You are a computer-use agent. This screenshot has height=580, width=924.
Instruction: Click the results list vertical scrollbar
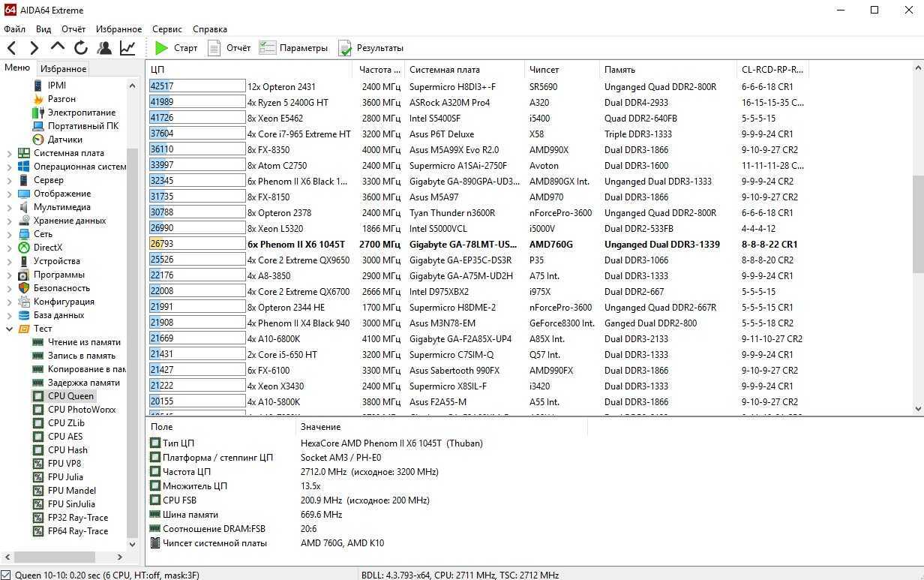coord(918,225)
